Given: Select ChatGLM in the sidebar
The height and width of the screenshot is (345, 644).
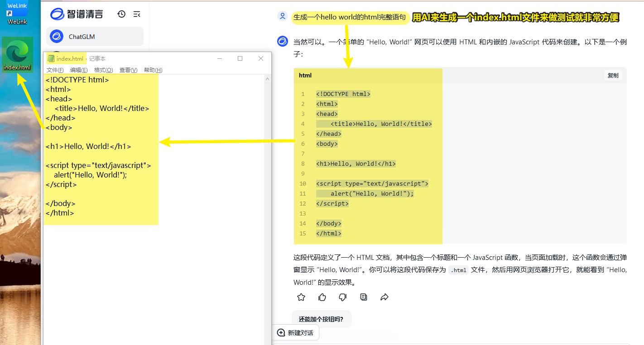Looking at the screenshot, I should (x=95, y=36).
